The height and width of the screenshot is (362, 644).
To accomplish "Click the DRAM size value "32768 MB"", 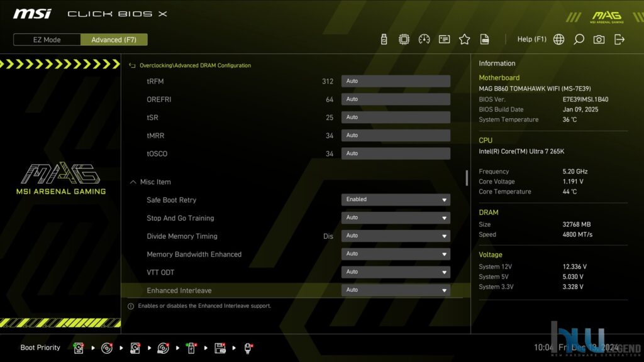I will point(577,224).
